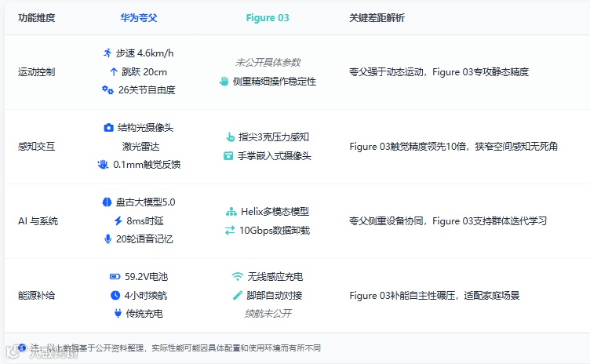Select the 能源补给 row label

click(x=37, y=296)
